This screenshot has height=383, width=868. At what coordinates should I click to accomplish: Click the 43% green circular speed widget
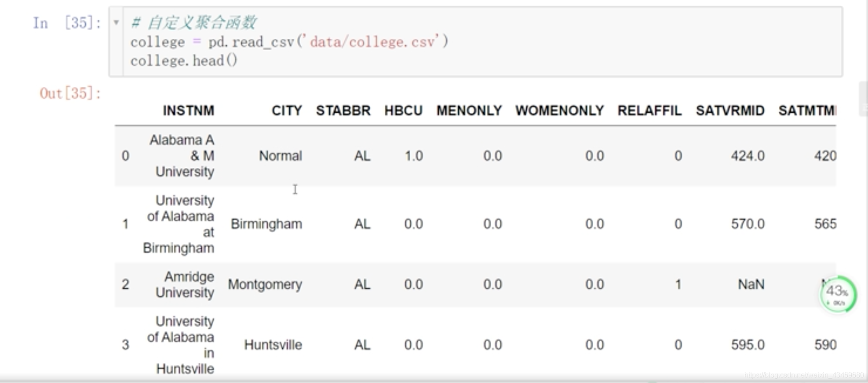pyautogui.click(x=838, y=294)
